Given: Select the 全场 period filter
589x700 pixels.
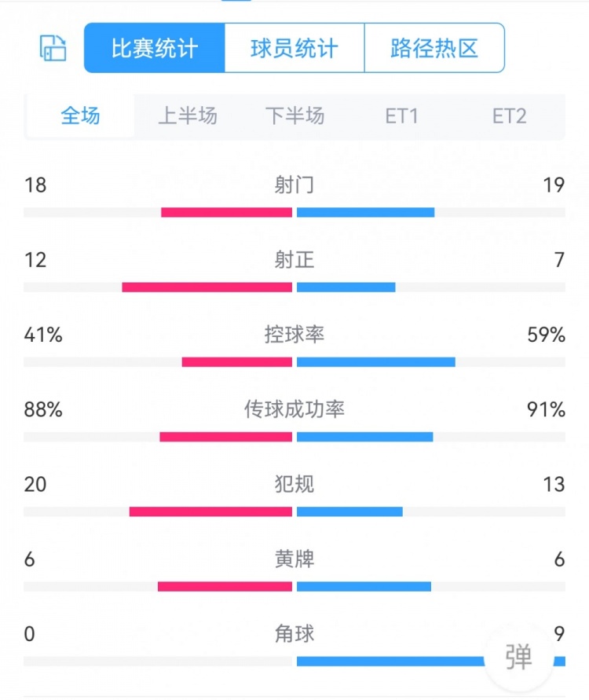Looking at the screenshot, I should pos(80,117).
